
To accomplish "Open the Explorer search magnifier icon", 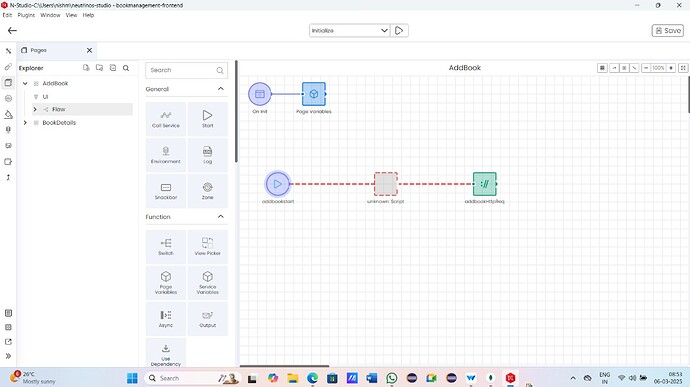I will click(x=126, y=68).
